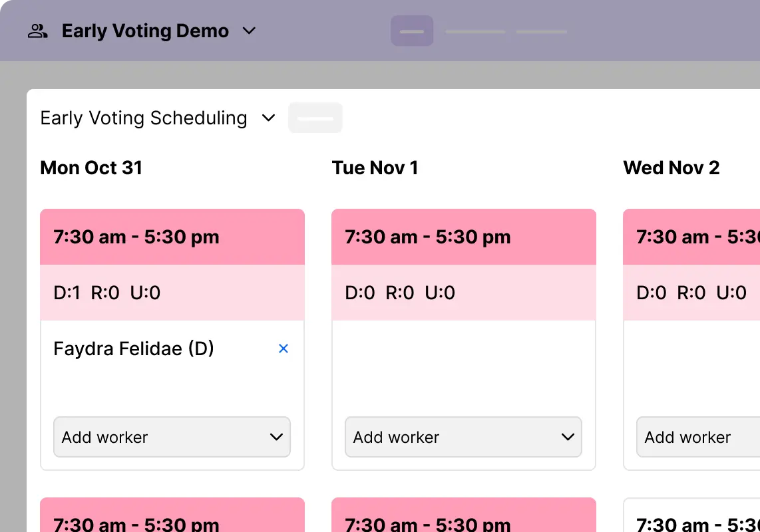Click the D:1 R:0 U:0 staffing counter
This screenshot has width=760, height=532.
click(x=172, y=292)
